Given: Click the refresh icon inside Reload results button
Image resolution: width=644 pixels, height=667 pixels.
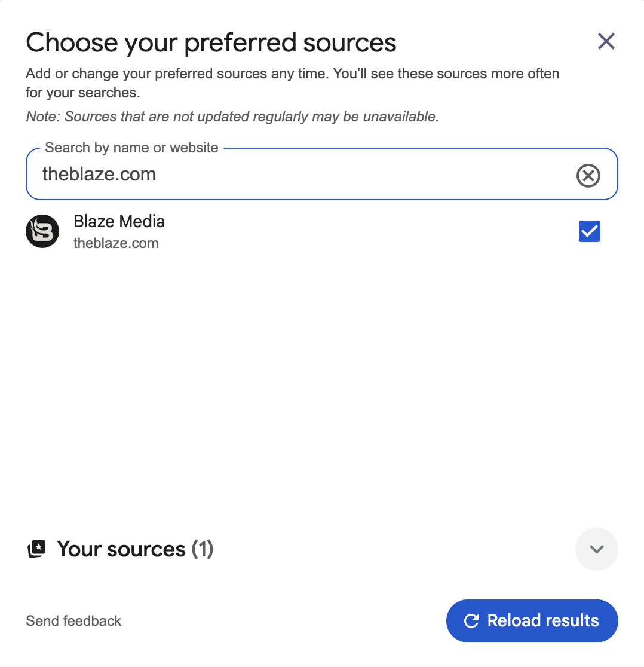Looking at the screenshot, I should 471,620.
